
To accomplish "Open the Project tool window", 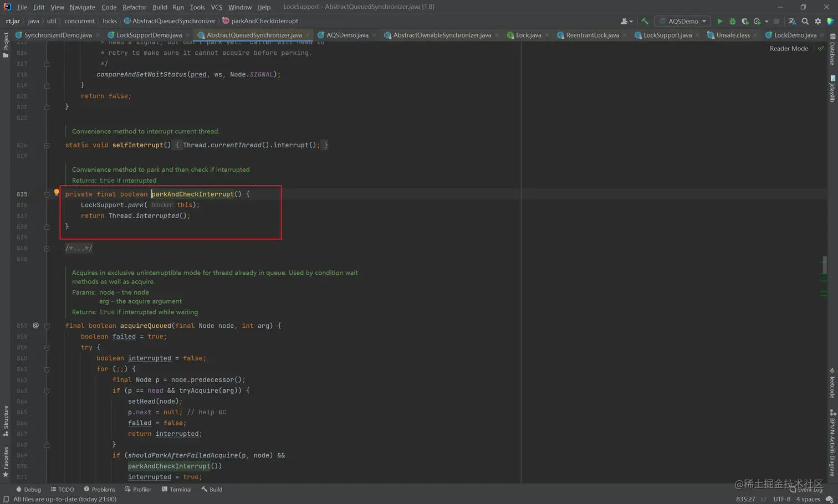I will point(6,44).
